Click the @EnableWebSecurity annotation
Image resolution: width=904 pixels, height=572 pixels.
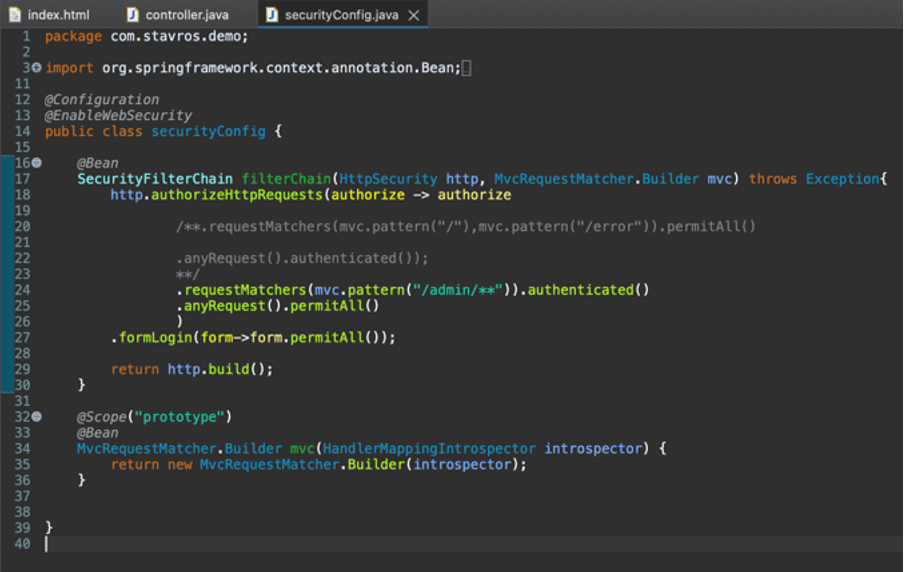118,116
